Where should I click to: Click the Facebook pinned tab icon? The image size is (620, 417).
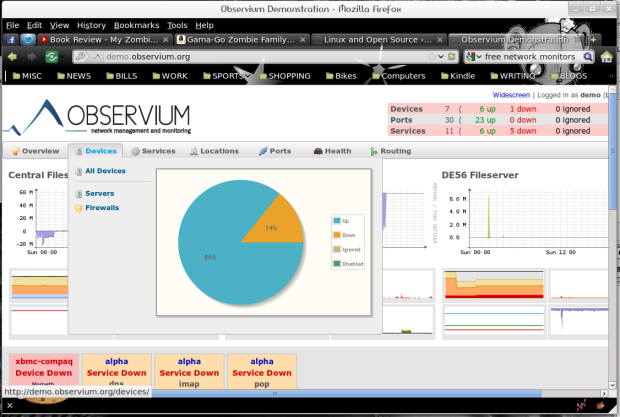click(11, 40)
